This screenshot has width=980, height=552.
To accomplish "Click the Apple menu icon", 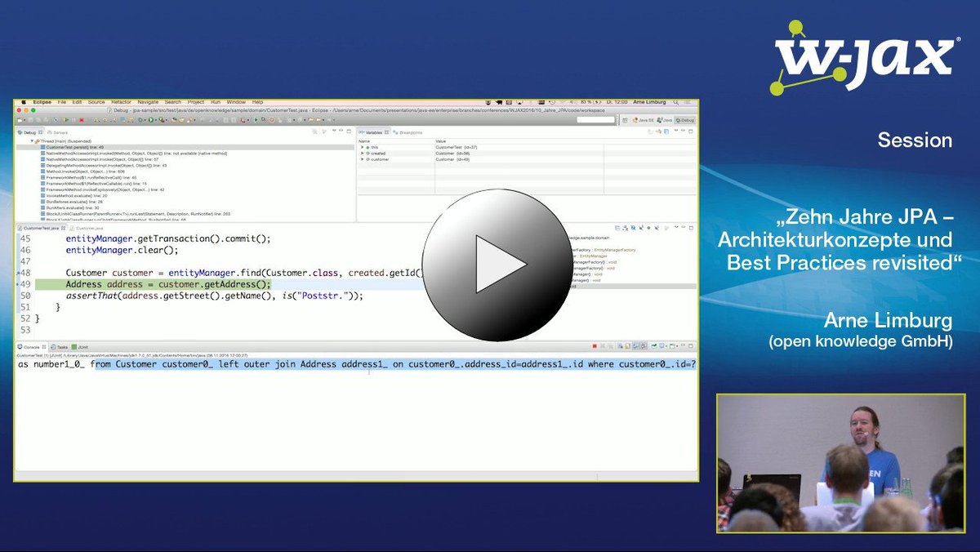I will [24, 102].
